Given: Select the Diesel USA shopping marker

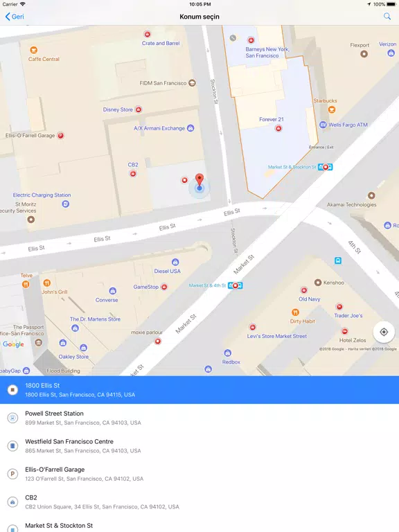Looking at the screenshot, I should 175,262.
